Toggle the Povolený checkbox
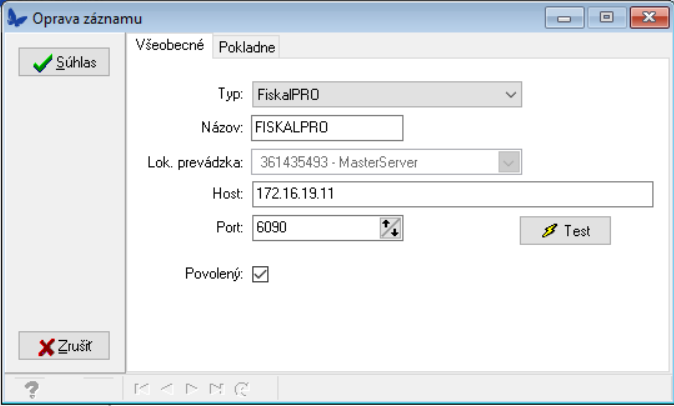The image size is (674, 406). pyautogui.click(x=260, y=273)
